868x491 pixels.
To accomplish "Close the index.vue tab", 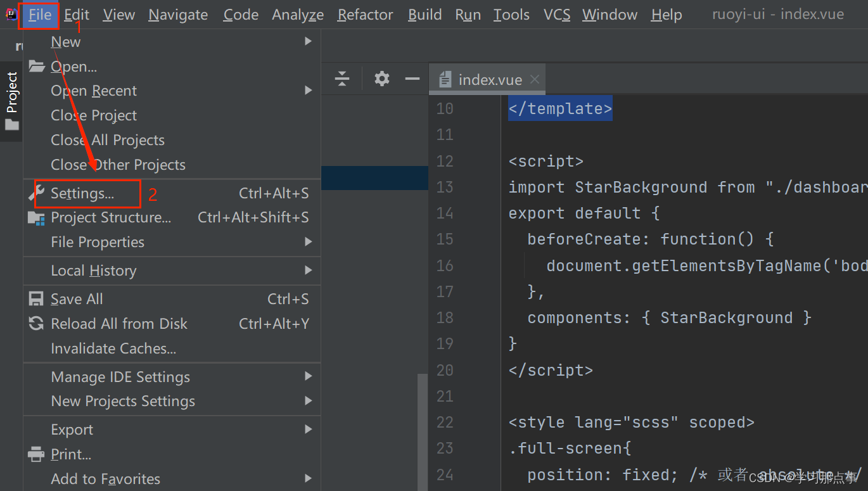I will (535, 79).
